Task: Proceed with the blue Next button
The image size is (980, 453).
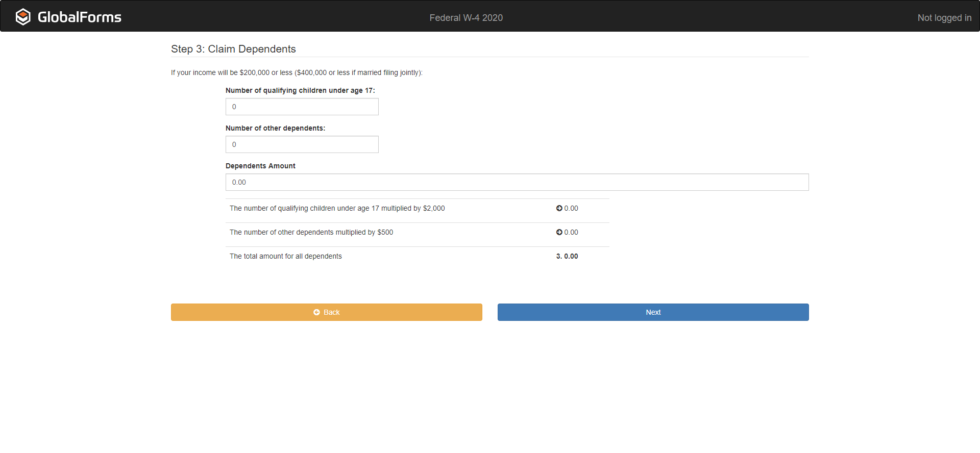Action: (x=653, y=312)
